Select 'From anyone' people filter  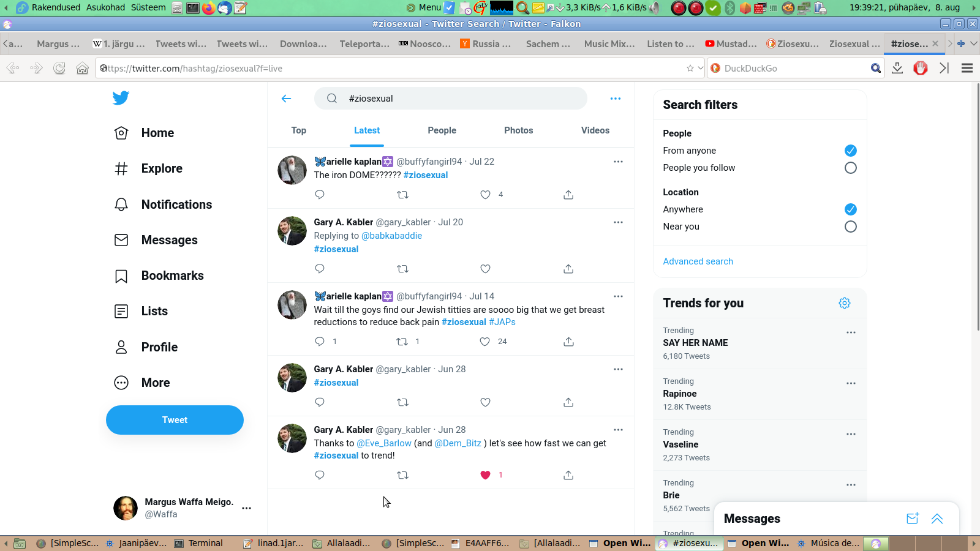(851, 151)
